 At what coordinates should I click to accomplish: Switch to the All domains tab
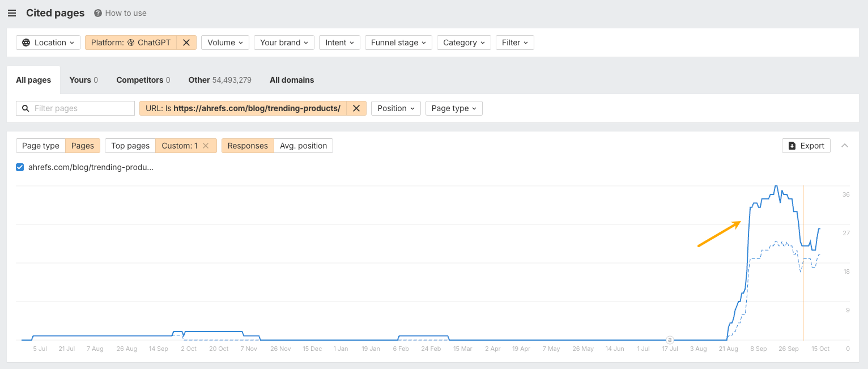click(x=292, y=80)
